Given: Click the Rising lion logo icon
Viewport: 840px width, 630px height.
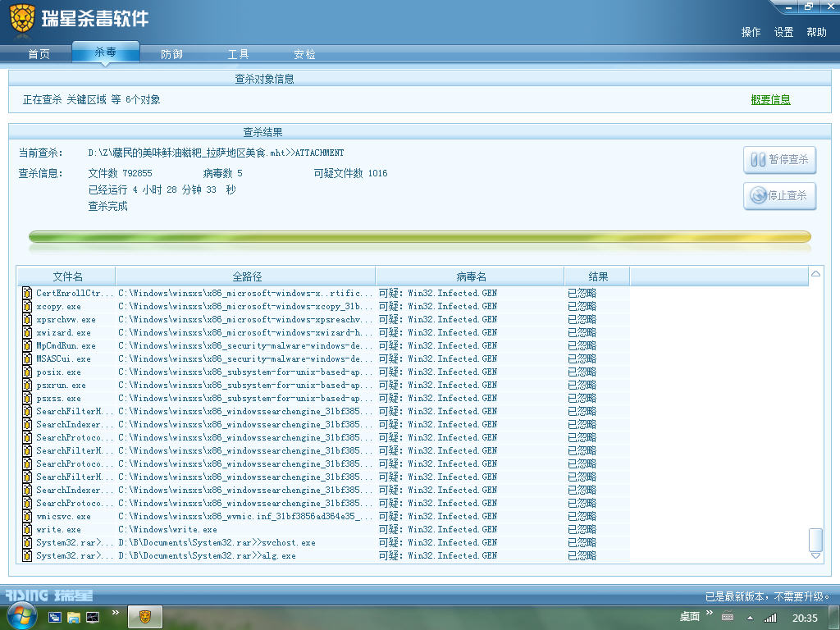Looking at the screenshot, I should point(22,19).
